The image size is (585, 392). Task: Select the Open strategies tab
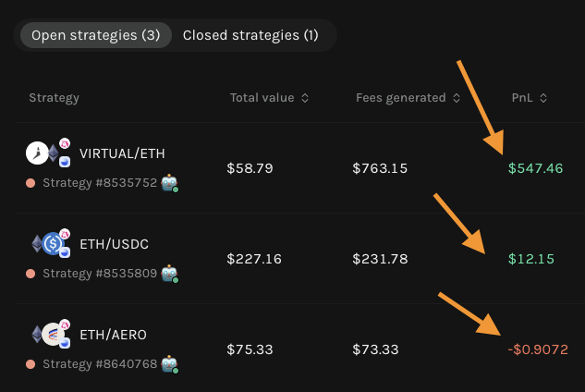(95, 35)
